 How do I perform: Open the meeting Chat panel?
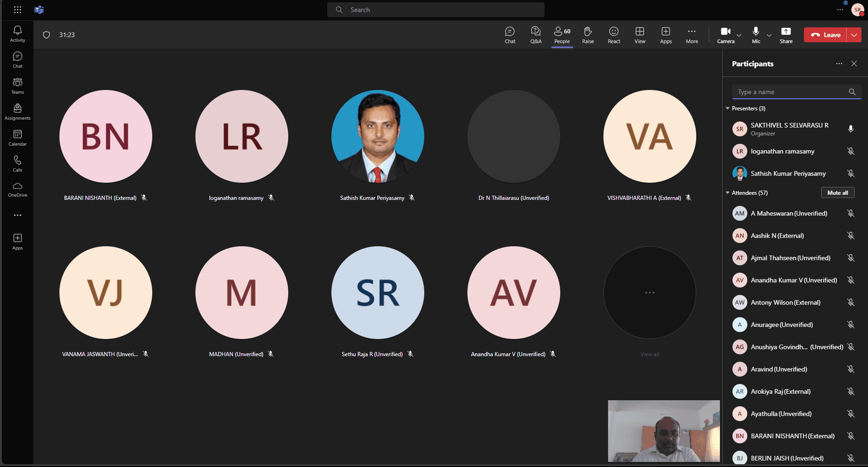pyautogui.click(x=510, y=35)
